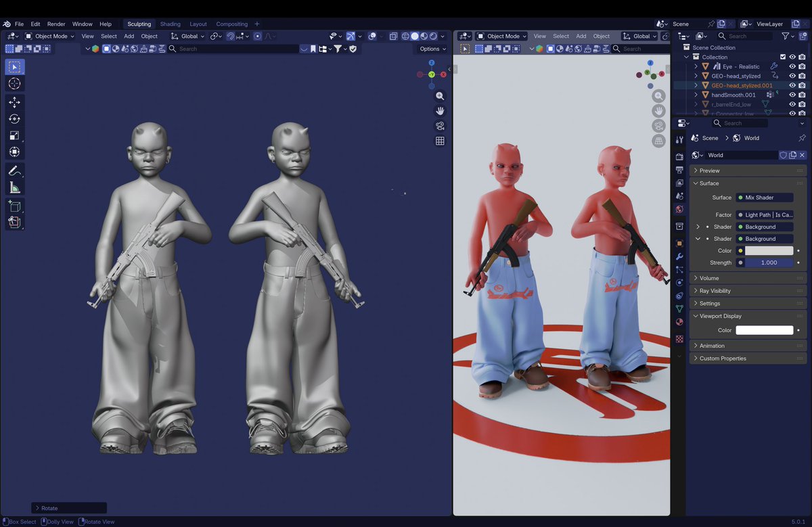Open the Material properties tab
Image resolution: width=812 pixels, height=527 pixels.
pos(679,321)
